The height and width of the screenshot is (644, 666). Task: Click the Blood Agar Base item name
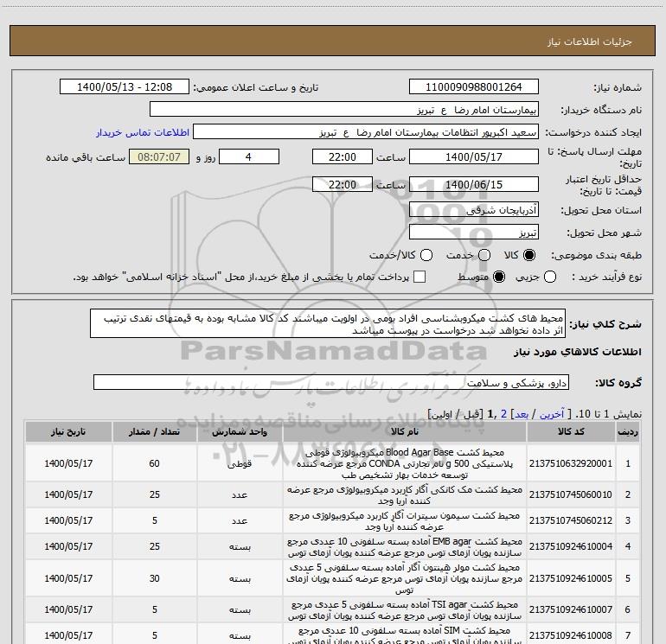[x=405, y=463]
